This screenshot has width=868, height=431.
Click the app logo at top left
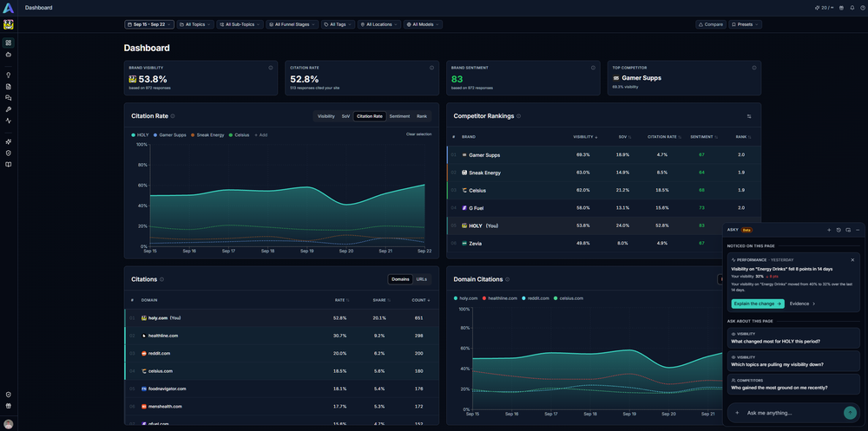[9, 8]
